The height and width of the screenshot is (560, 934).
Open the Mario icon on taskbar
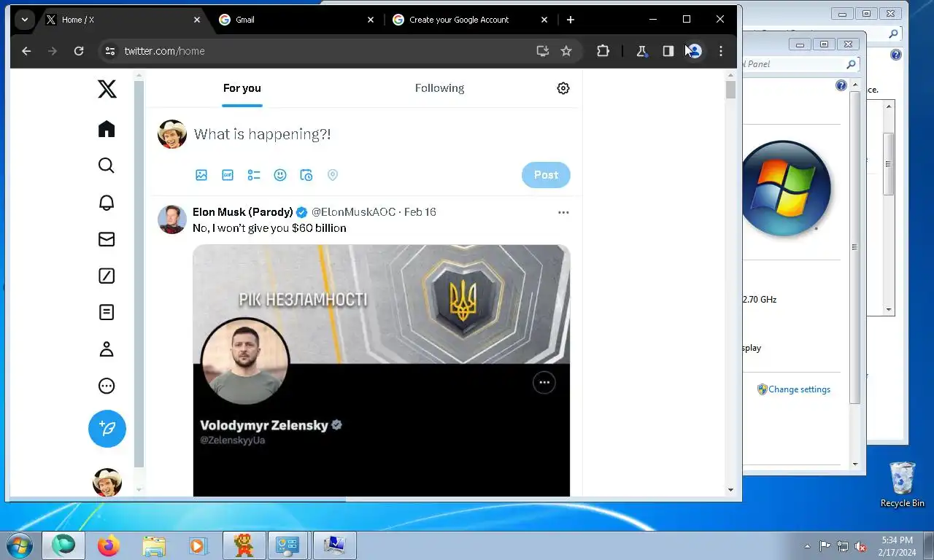tap(244, 545)
